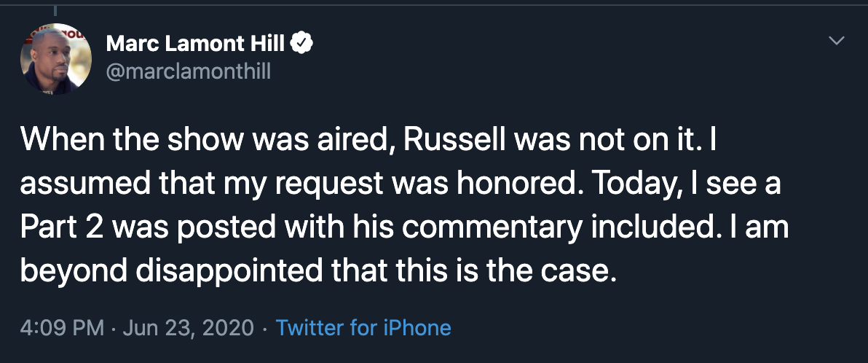
Task: Click the Marc Lamont Hill display name
Action: (x=195, y=44)
